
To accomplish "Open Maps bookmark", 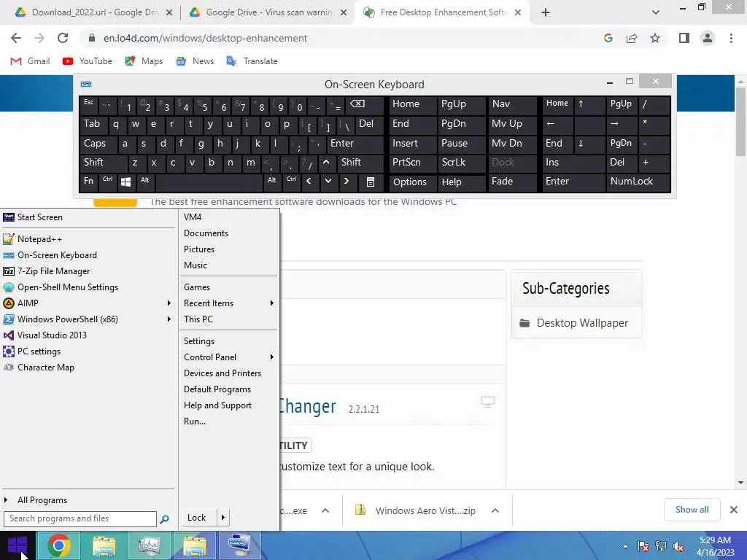I will coord(144,61).
